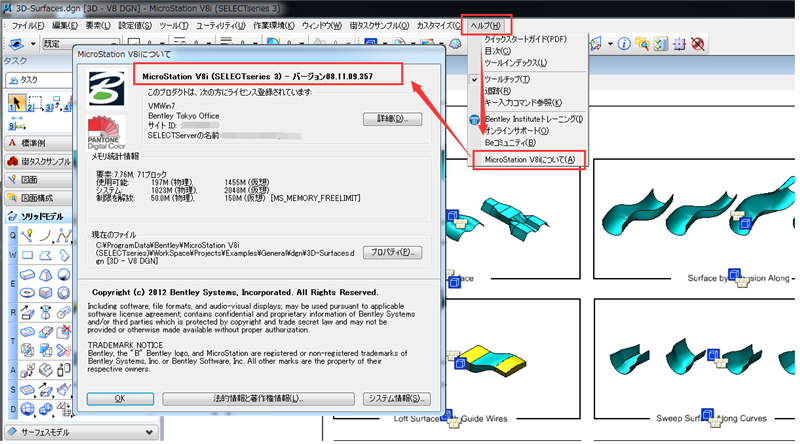Expand the 標準例 task group
Screen dimensions: 800x444
(39, 143)
